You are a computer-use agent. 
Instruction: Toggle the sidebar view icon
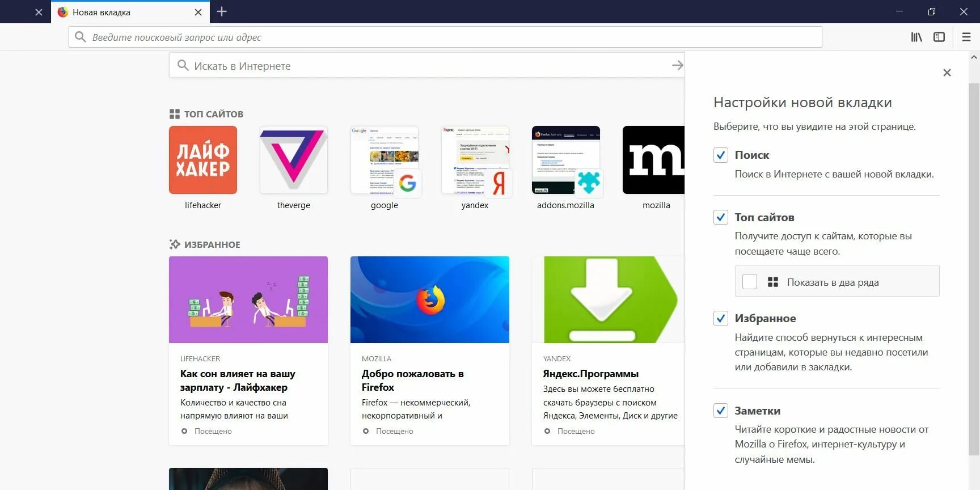[x=939, y=37]
